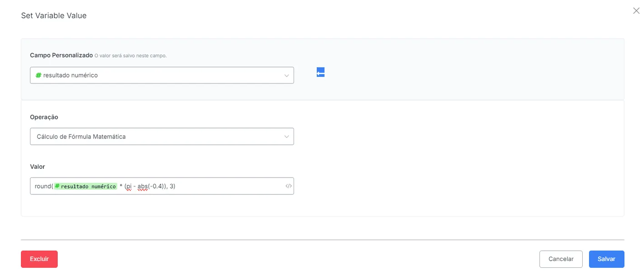Click end of the Valor formula input

pyautogui.click(x=227, y=186)
